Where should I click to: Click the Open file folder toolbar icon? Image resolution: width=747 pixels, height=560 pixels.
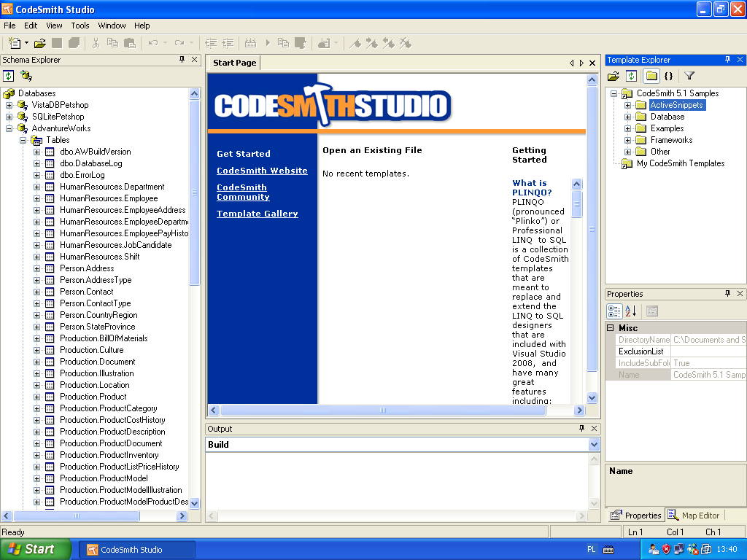tap(40, 43)
